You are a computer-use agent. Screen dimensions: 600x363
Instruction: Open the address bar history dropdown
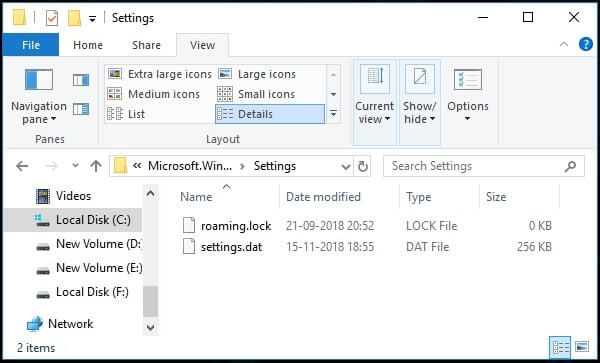click(x=346, y=166)
